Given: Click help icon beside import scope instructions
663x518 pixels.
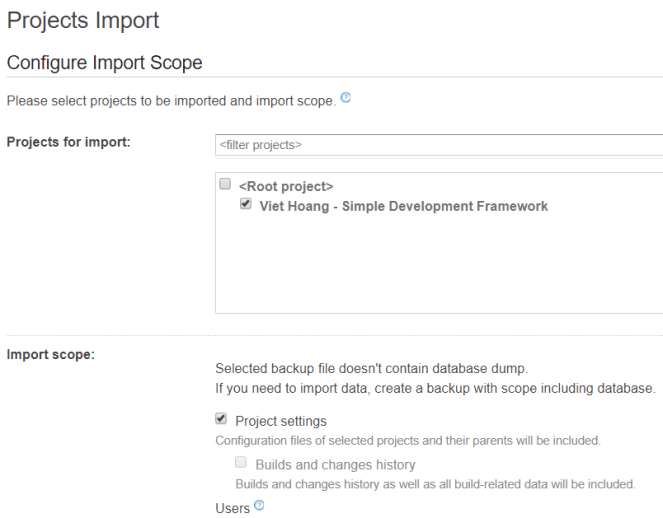Looking at the screenshot, I should 346,98.
